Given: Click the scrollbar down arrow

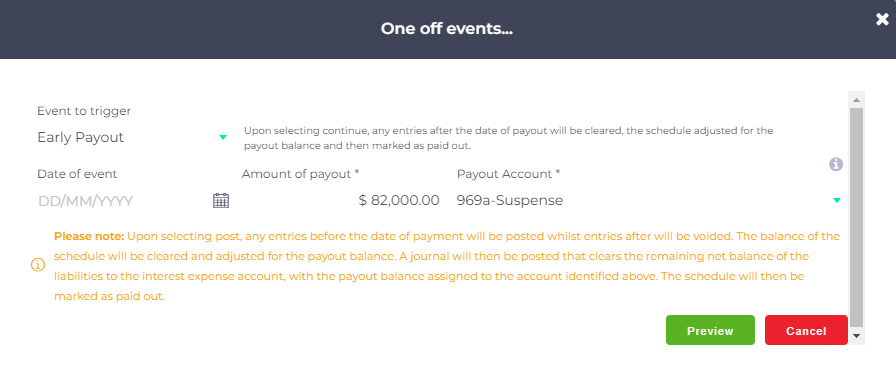Looking at the screenshot, I should 856,336.
